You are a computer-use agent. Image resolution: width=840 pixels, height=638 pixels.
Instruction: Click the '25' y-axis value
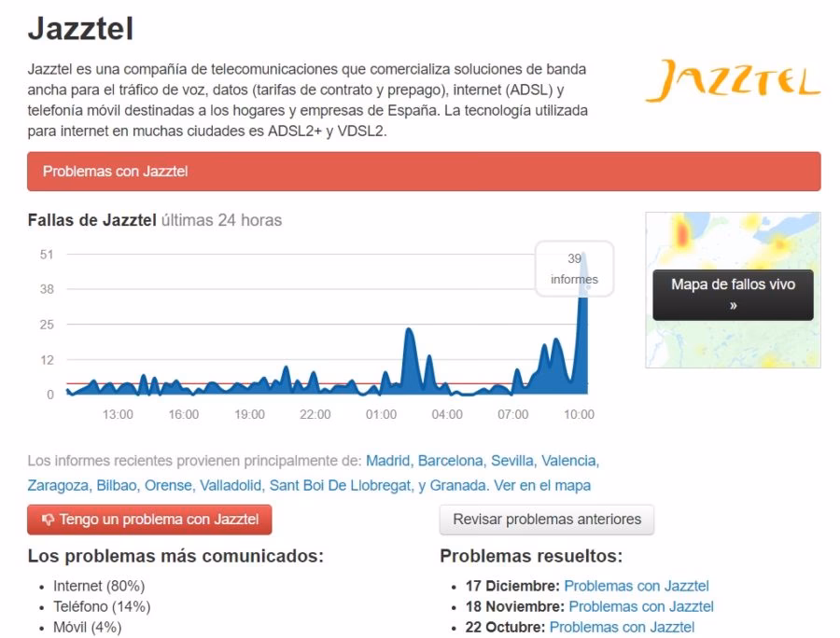click(x=47, y=325)
